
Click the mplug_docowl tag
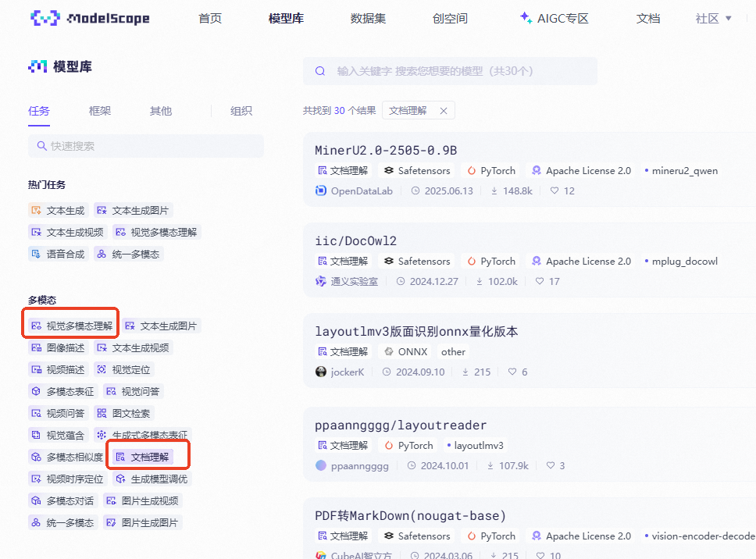[x=681, y=262]
